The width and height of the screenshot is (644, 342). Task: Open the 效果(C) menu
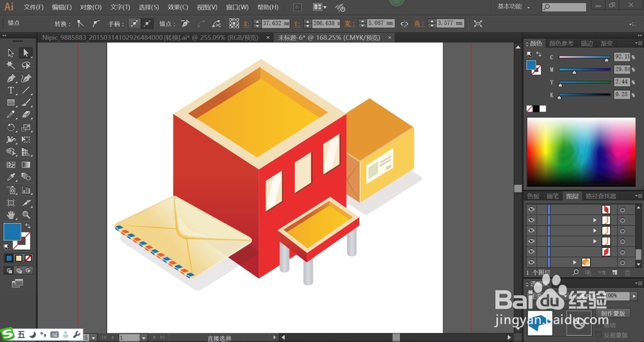coord(178,7)
